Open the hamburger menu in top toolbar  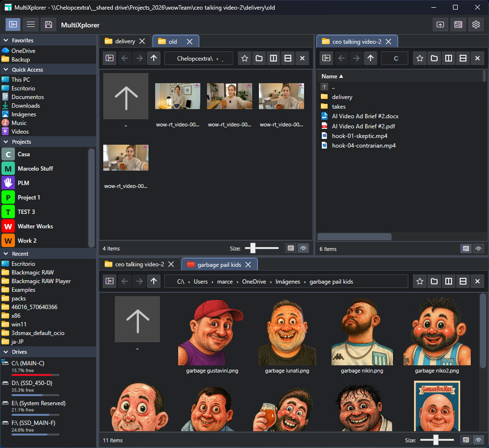[x=31, y=25]
